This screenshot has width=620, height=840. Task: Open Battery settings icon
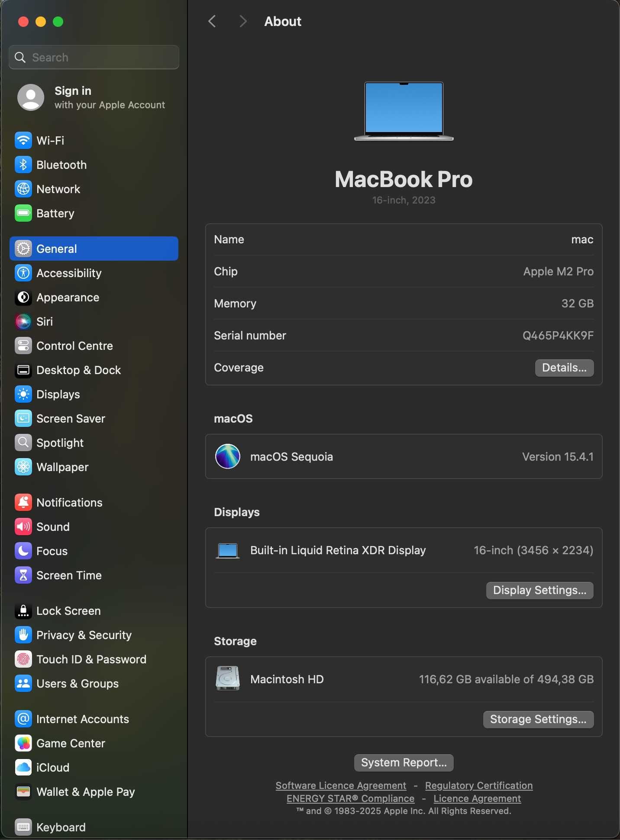[23, 213]
